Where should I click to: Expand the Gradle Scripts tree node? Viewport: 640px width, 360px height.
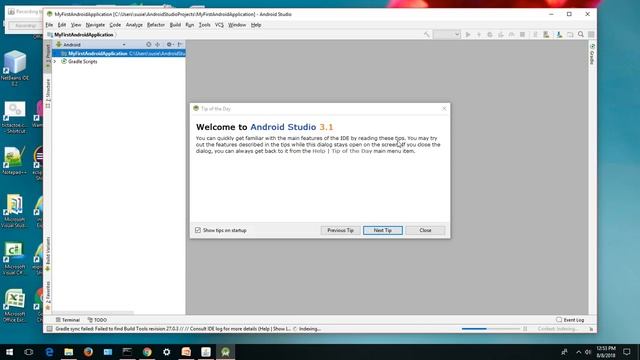point(55,62)
